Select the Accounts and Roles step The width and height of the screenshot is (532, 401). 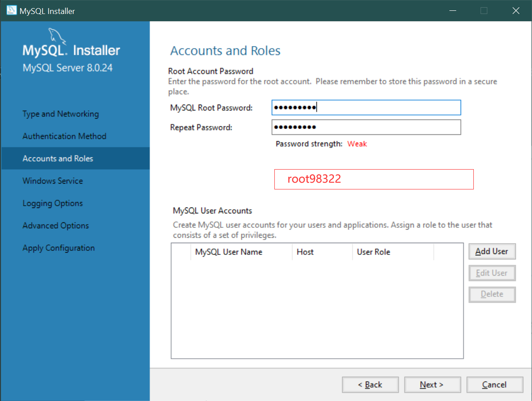[75, 158]
